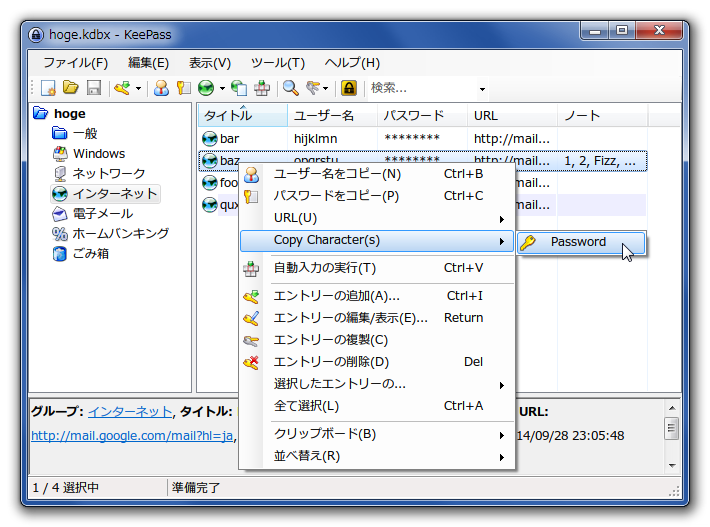Click the Perform auto-type toolbar icon
The width and height of the screenshot is (710, 527).
click(262, 88)
